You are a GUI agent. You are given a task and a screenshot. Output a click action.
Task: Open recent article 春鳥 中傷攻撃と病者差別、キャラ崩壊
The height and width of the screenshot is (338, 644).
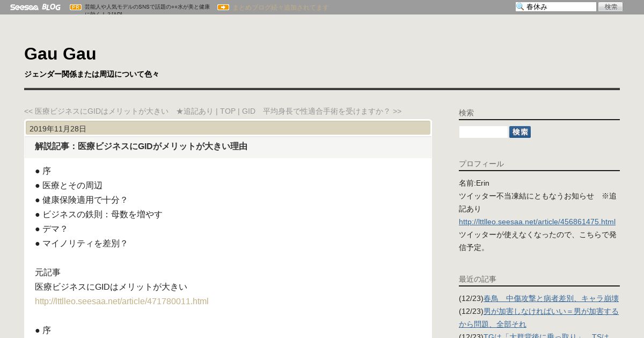point(551,298)
